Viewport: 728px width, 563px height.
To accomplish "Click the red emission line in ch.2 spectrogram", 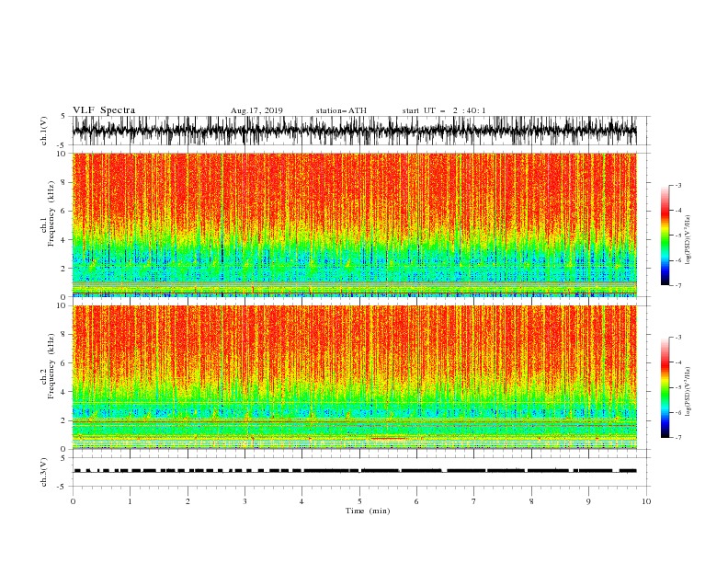I will (388, 438).
